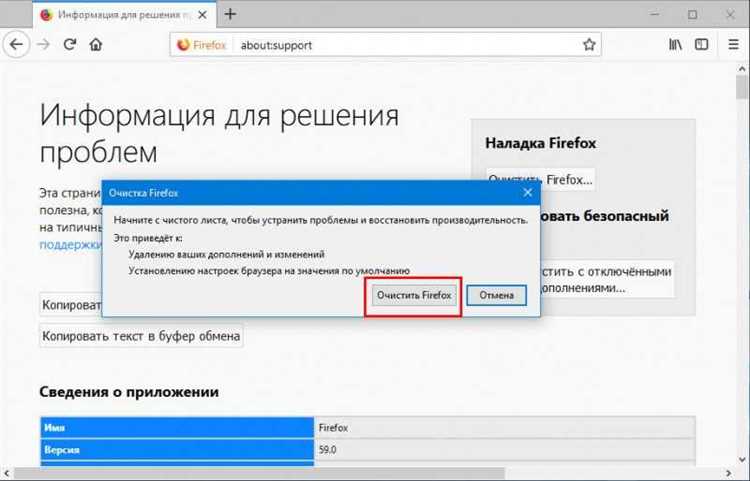Click the Информация для решения проблем heading

click(219, 133)
